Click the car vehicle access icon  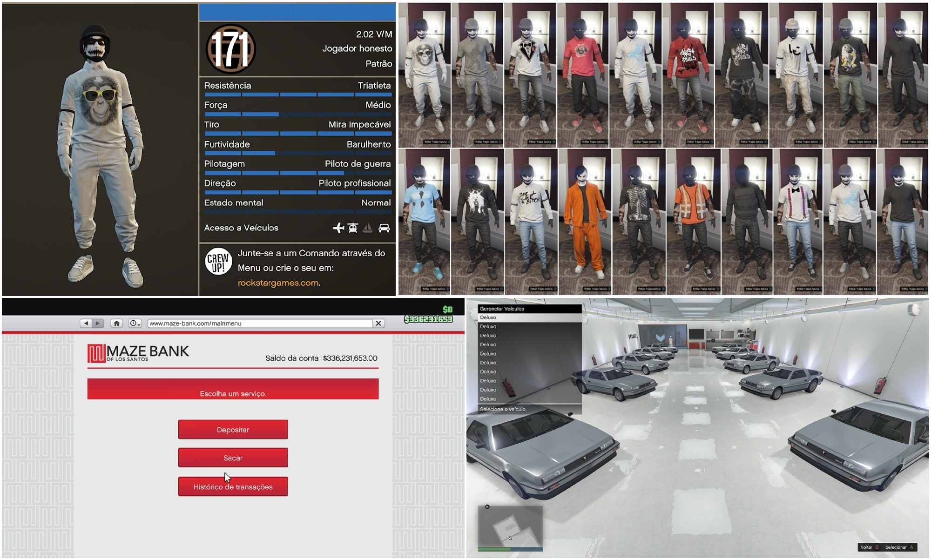coord(384,228)
